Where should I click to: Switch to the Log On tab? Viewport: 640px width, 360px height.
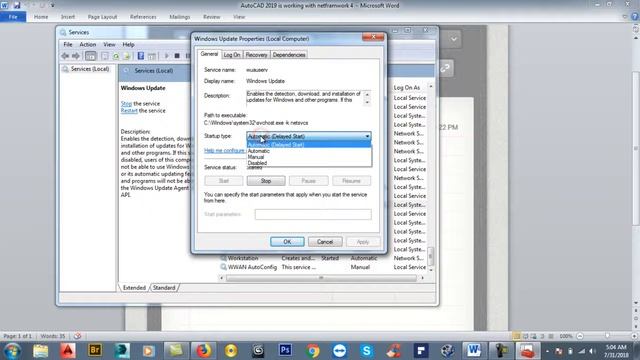231,55
